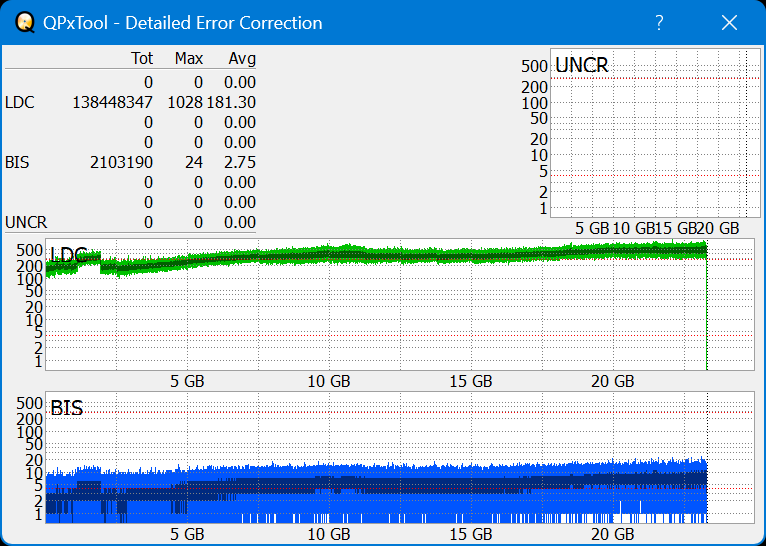Click the QPxTool app icon in title bar

(24, 22)
